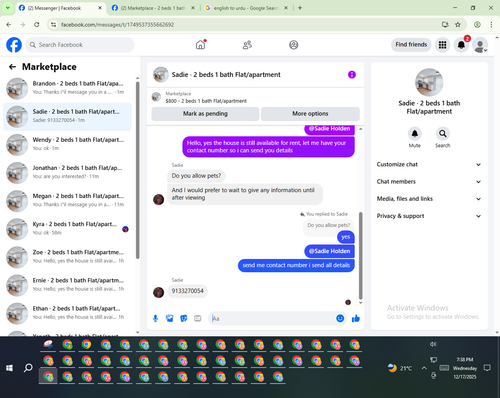Open Chrome three-dot menu

491,25
